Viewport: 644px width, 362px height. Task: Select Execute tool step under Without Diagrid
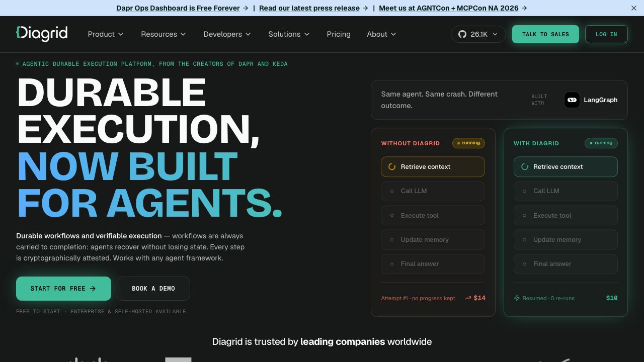click(x=433, y=216)
